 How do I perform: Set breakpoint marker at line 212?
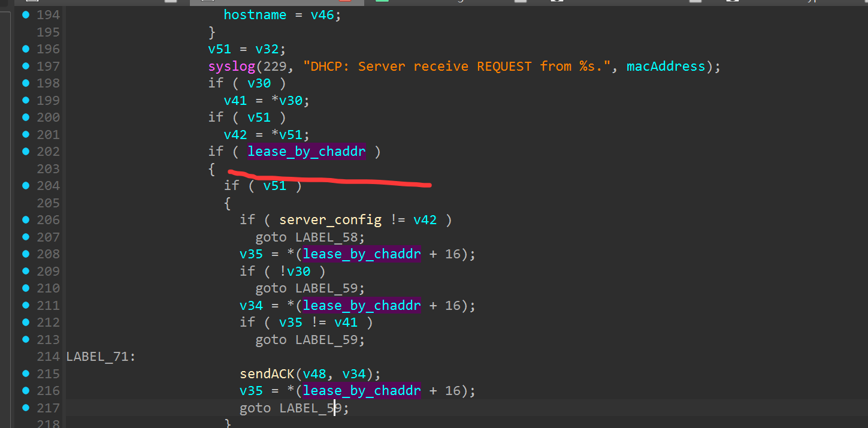pos(25,322)
